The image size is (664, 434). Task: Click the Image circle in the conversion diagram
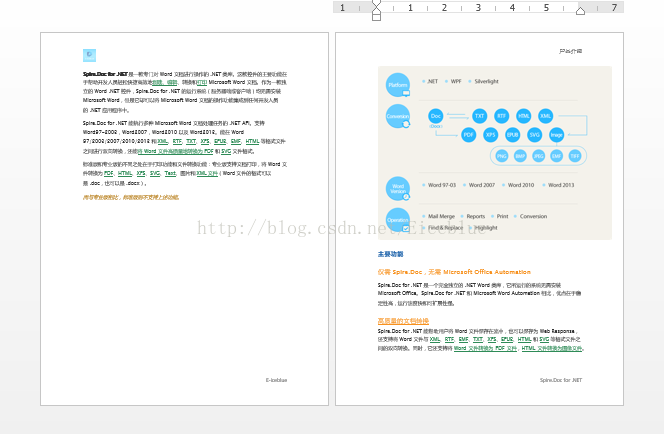[x=556, y=135]
